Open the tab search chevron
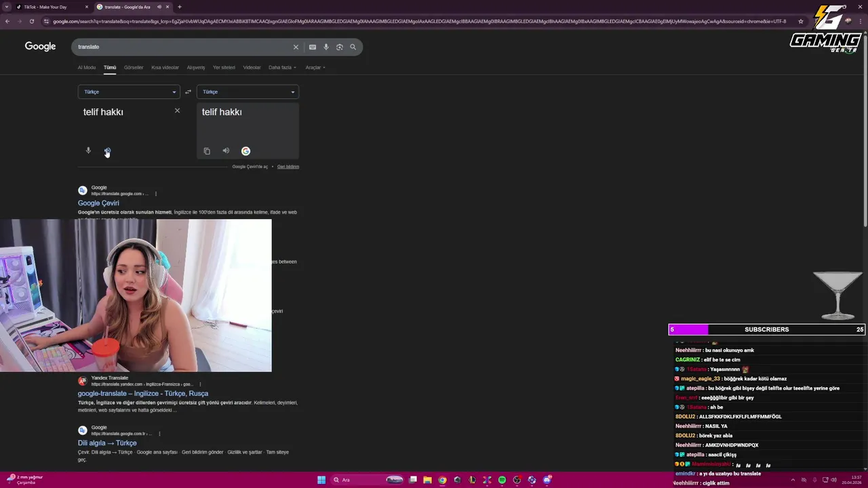This screenshot has height=488, width=868. pos(7,7)
